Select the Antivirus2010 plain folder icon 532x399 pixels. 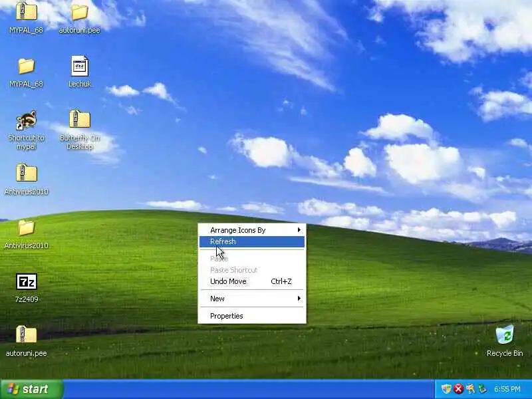(x=26, y=227)
